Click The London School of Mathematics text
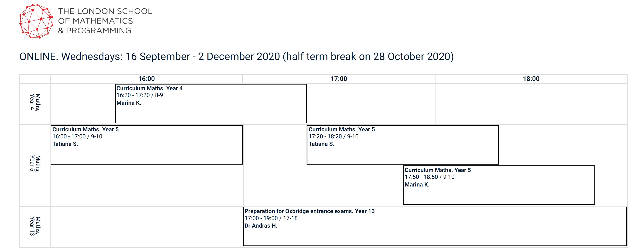 pyautogui.click(x=105, y=21)
